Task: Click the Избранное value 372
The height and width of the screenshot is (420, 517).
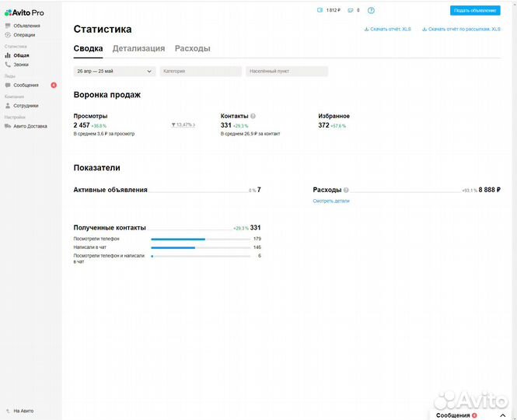Action: coord(323,125)
